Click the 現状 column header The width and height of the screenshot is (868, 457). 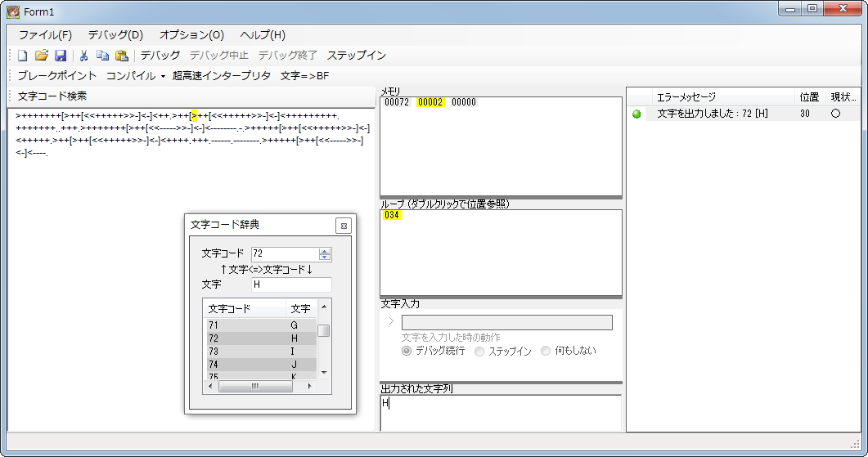[x=843, y=97]
